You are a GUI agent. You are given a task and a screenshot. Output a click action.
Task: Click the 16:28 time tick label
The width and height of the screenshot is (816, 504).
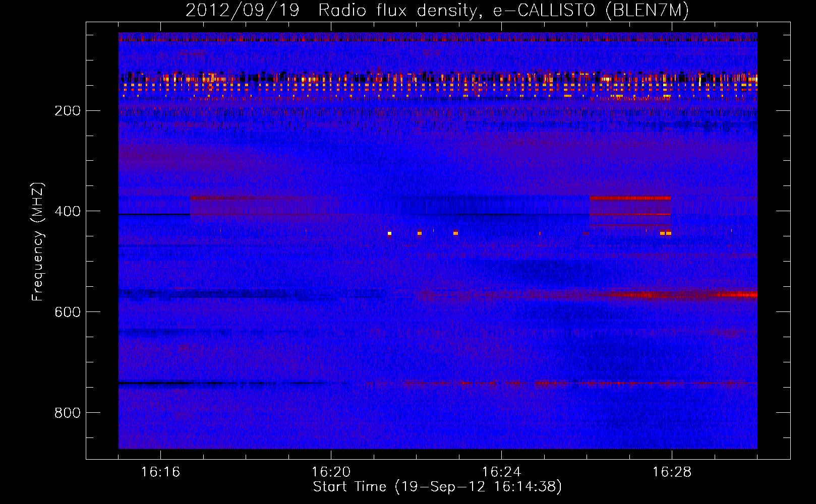(x=672, y=472)
